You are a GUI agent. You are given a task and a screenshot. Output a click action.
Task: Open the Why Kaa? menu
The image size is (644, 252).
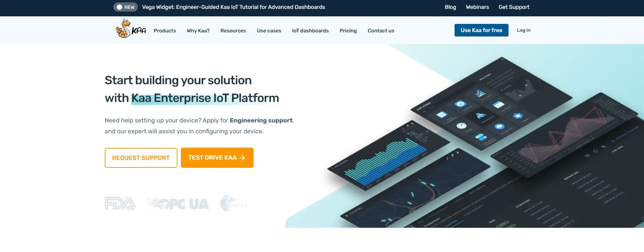coord(198,31)
